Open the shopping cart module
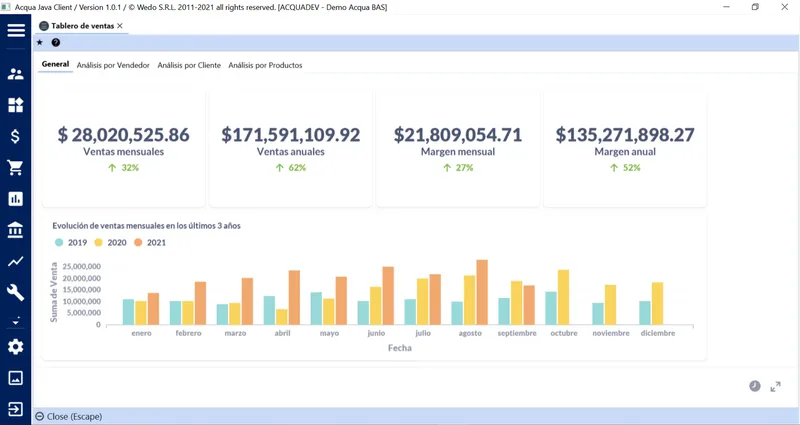800x425 pixels. coord(16,167)
